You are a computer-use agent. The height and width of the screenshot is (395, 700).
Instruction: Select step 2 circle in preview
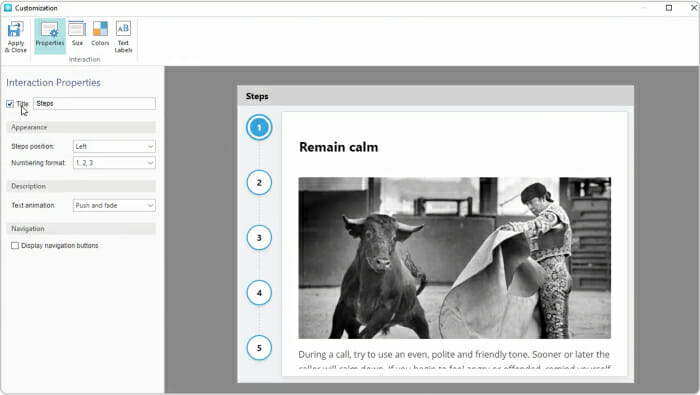coord(259,183)
